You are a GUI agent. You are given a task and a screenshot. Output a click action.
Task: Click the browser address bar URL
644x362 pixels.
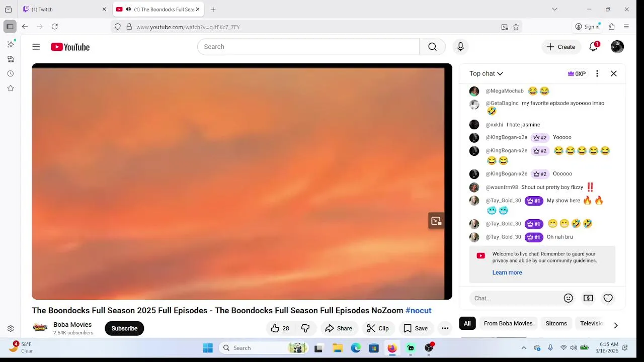(188, 27)
